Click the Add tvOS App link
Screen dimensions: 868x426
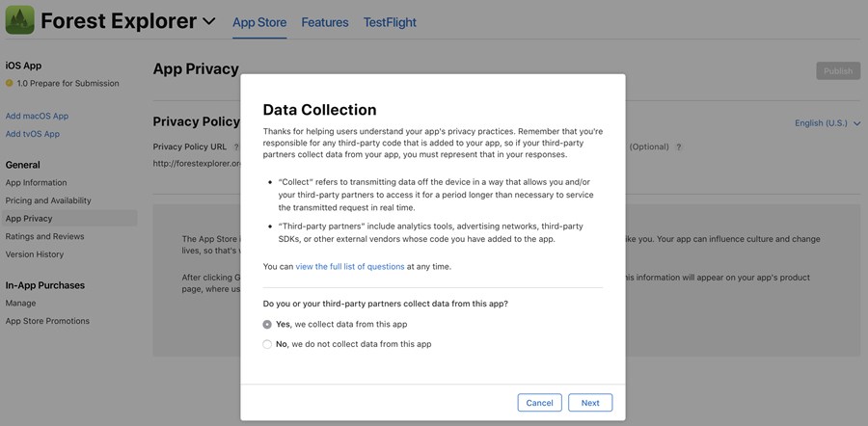click(33, 134)
